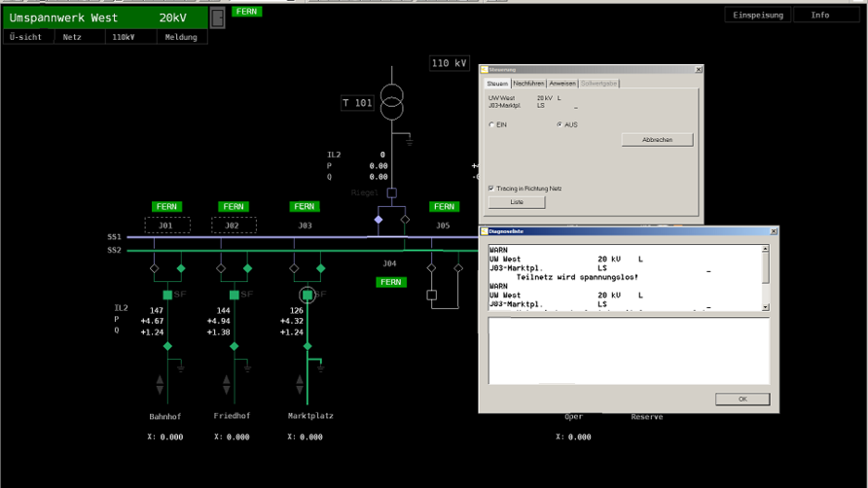Viewport: 868px width, 488px height.
Task: Click the J01 Bahnhof circuit breaker square
Action: pyautogui.click(x=167, y=295)
